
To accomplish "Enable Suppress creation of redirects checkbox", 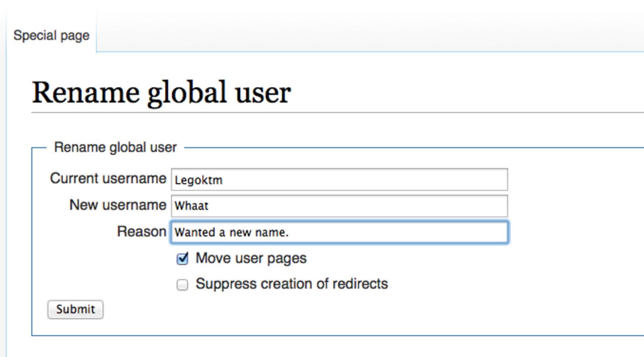I will coord(182,285).
